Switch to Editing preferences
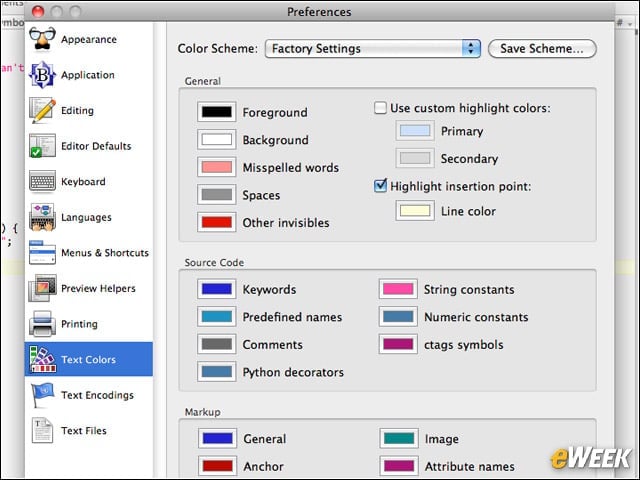Screen dimensions: 640x480 [x=77, y=110]
